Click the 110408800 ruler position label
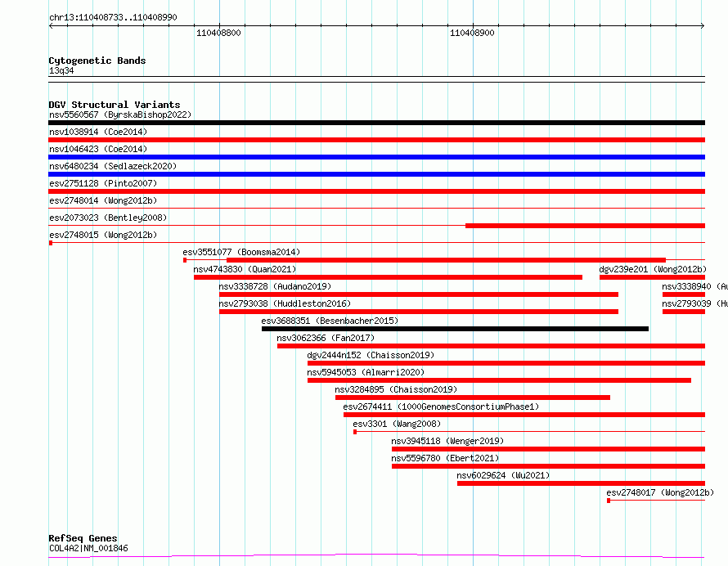The width and height of the screenshot is (728, 566). [x=218, y=33]
